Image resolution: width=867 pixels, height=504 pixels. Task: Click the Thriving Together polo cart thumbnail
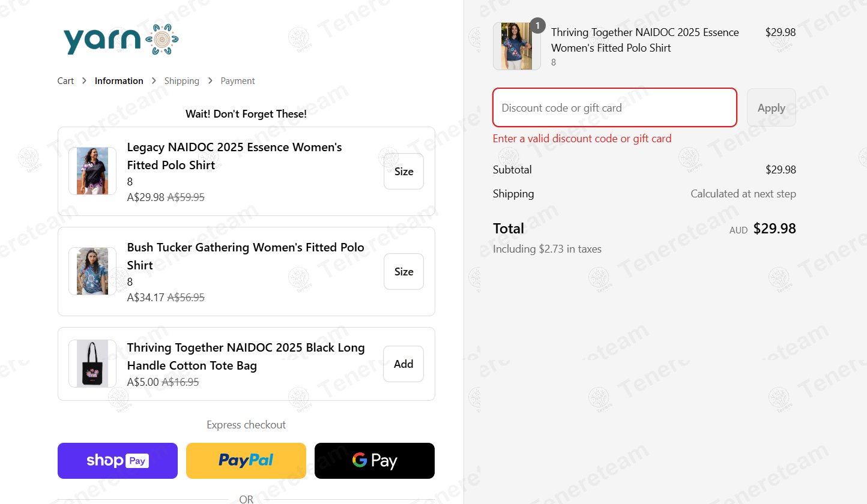(x=516, y=46)
